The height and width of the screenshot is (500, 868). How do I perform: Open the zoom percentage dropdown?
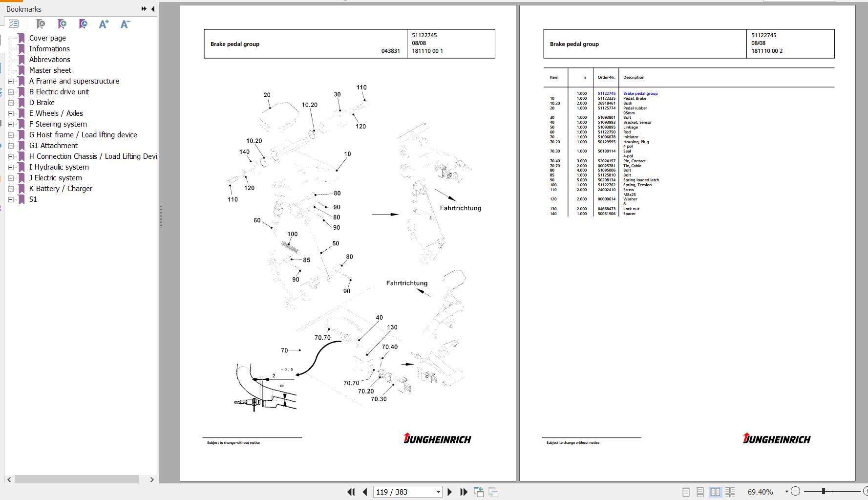tap(786, 492)
